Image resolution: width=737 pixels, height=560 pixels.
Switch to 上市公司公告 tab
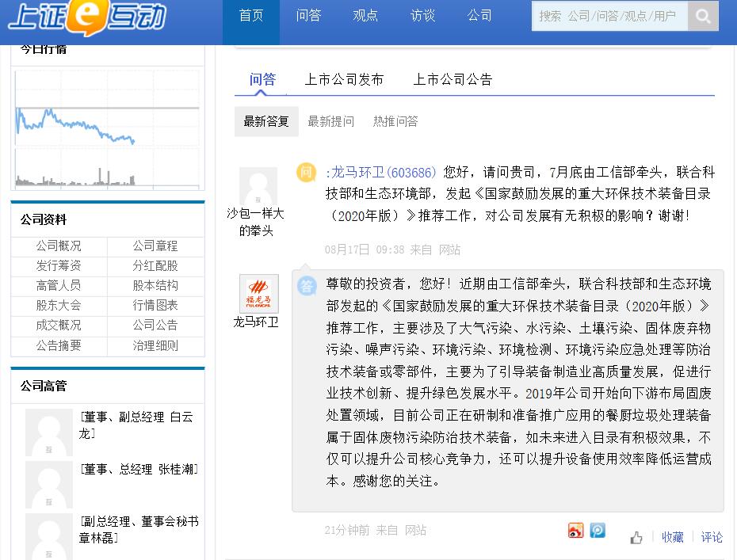[x=453, y=79]
